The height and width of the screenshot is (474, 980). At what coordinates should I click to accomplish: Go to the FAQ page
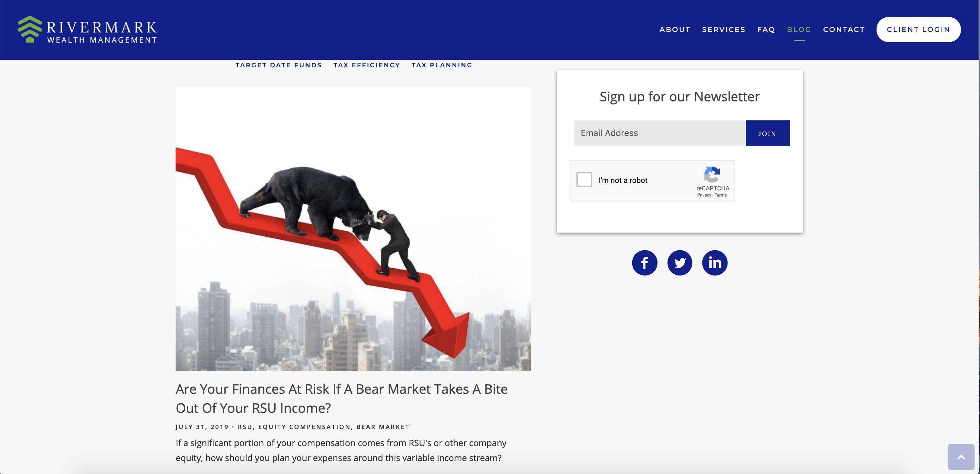(x=766, y=29)
